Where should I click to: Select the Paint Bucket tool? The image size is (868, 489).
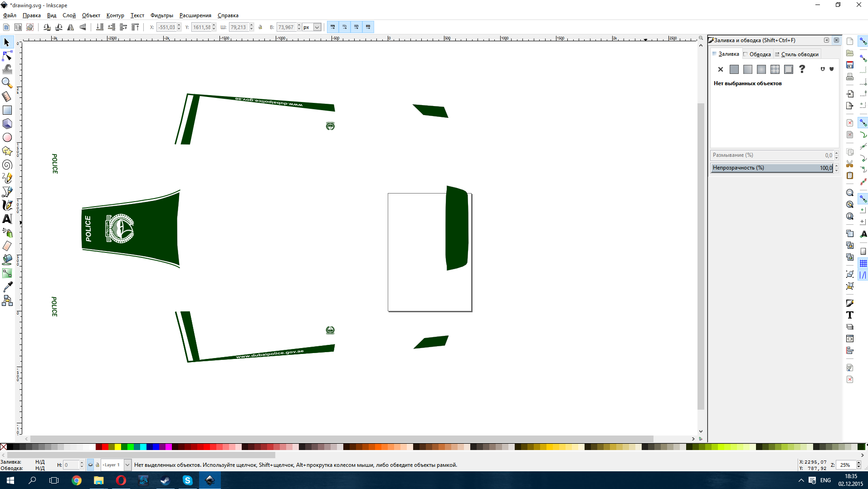pyautogui.click(x=7, y=260)
